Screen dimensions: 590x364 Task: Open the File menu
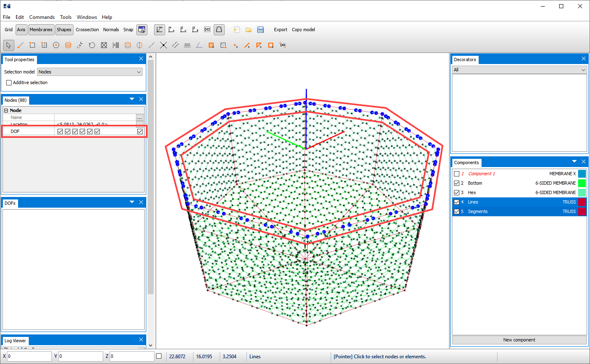point(7,17)
